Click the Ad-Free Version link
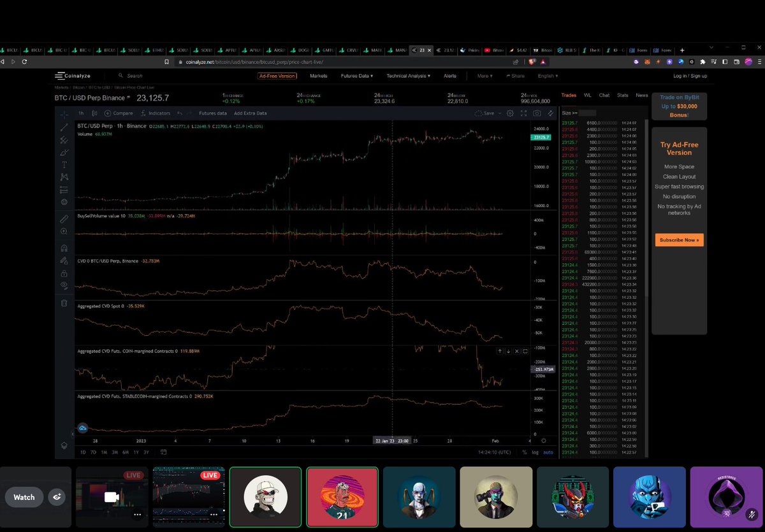The image size is (765, 532). click(x=277, y=76)
